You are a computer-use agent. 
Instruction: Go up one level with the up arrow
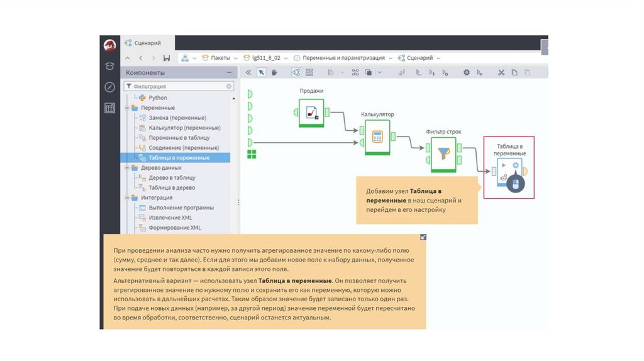coord(128,58)
